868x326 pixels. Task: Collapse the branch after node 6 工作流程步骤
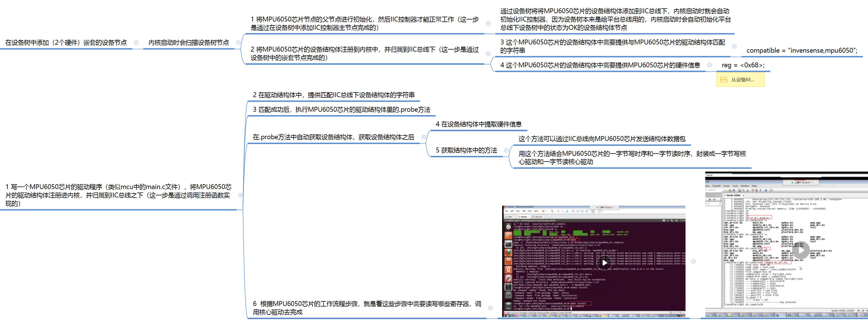490,308
